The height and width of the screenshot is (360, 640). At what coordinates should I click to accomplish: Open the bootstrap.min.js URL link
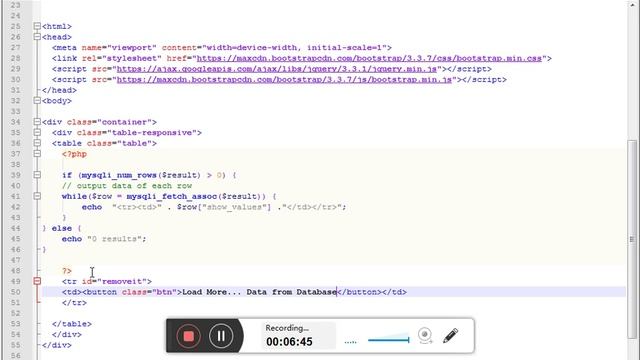284,80
